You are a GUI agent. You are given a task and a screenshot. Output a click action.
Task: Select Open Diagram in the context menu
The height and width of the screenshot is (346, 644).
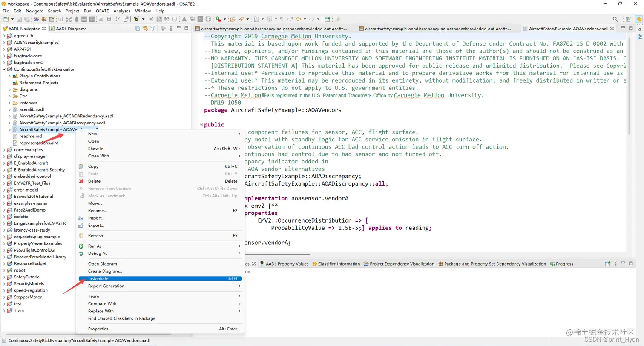(160, 264)
